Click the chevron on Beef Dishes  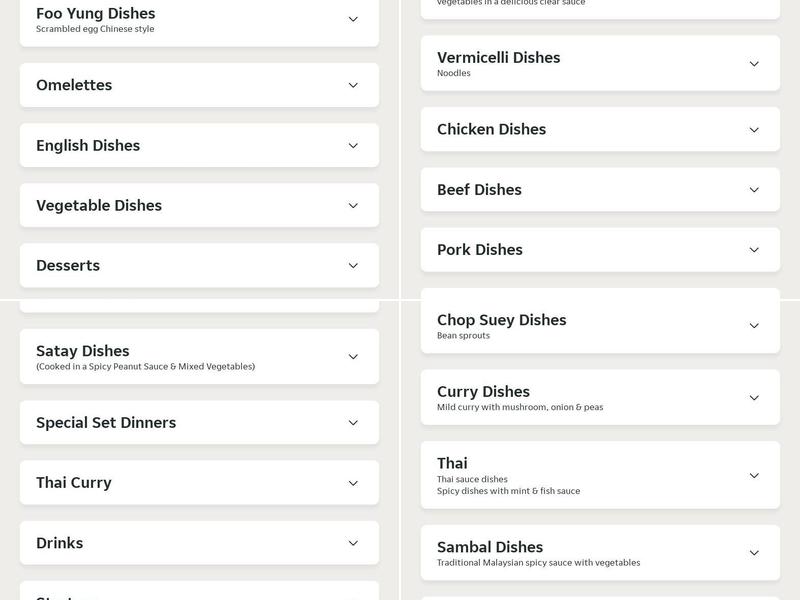coord(754,190)
